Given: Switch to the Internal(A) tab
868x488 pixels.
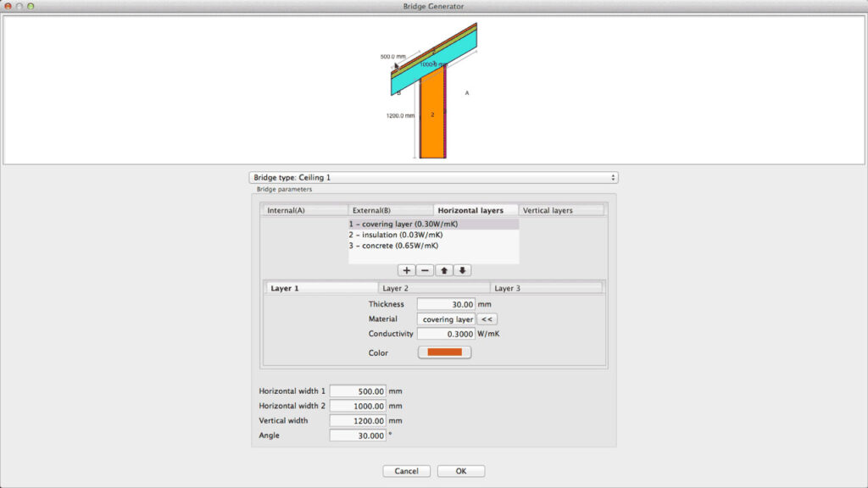Looking at the screenshot, I should tap(305, 210).
